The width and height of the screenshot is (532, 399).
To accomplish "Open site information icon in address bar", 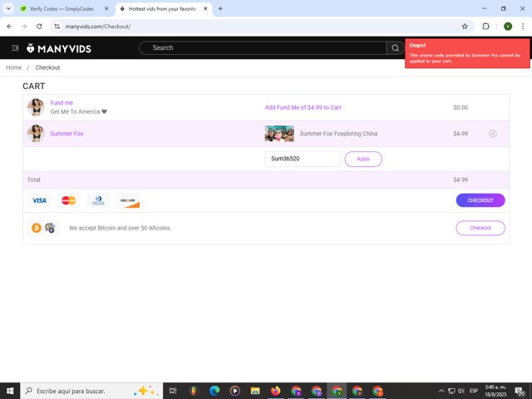I will point(57,27).
